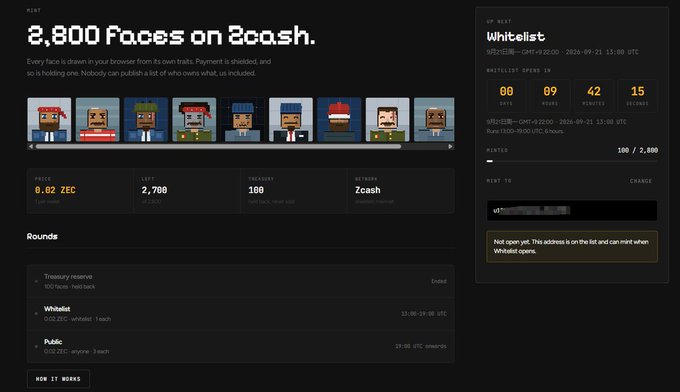
Task: Click CHANGE next to Mint To
Action: (641, 181)
